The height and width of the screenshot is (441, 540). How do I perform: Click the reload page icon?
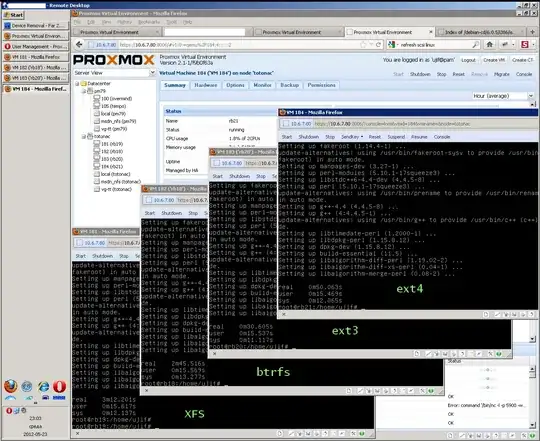coord(378,44)
